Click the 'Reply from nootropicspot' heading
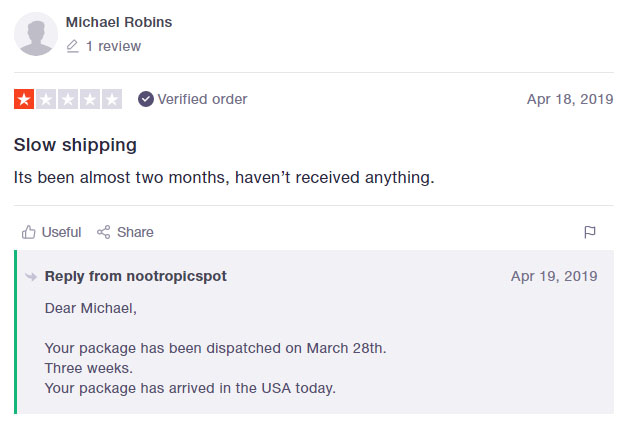The image size is (625, 426). pos(136,276)
